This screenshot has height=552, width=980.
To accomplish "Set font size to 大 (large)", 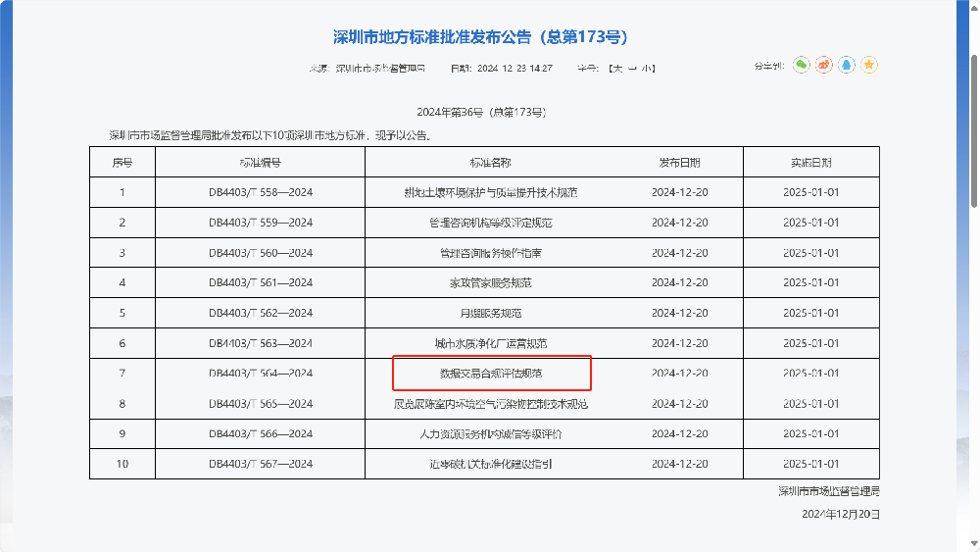I will pyautogui.click(x=616, y=69).
